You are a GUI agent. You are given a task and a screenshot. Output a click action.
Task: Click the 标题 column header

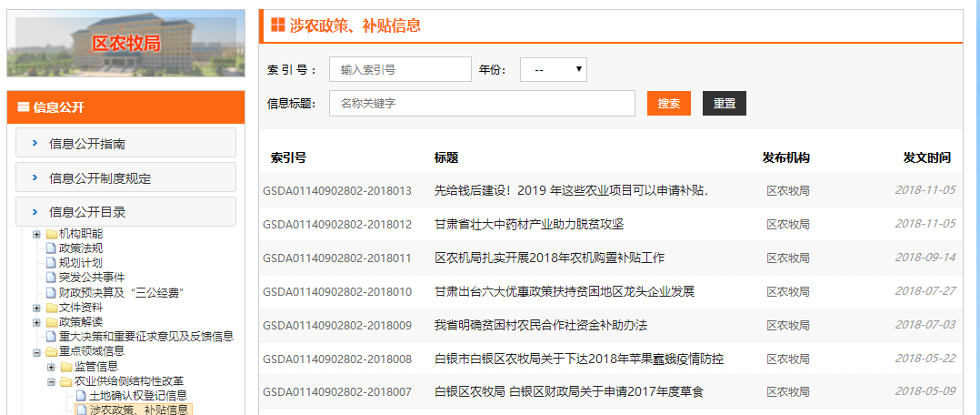click(x=446, y=157)
